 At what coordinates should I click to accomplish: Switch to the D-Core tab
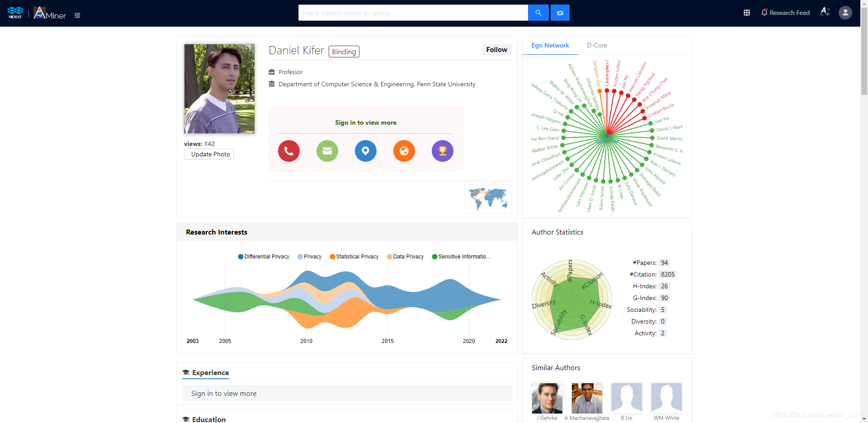[x=597, y=45]
